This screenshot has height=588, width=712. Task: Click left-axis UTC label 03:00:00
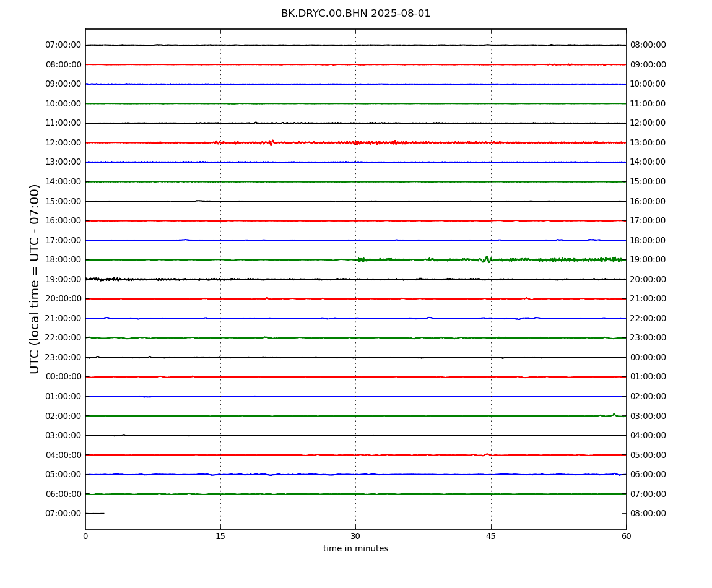pos(63,436)
